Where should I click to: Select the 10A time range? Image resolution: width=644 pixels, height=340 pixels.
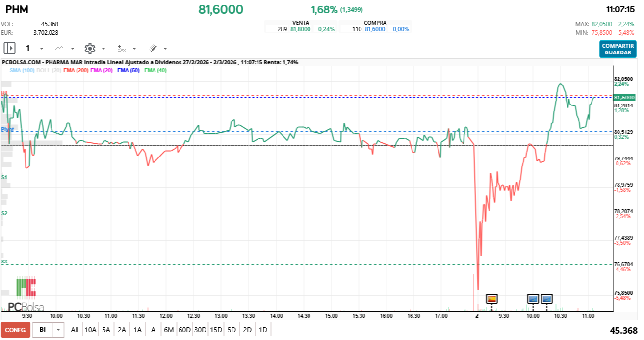pos(90,330)
